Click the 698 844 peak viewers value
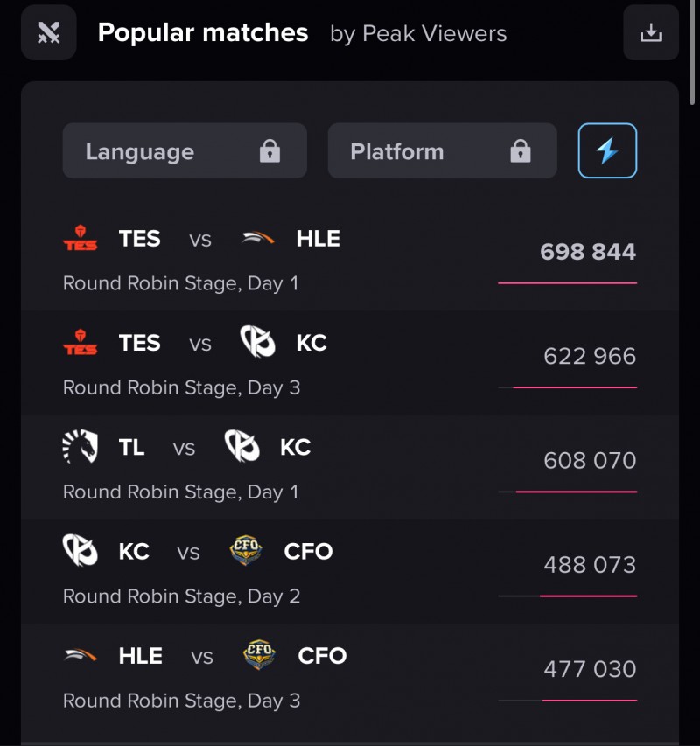The image size is (700, 746). click(588, 252)
